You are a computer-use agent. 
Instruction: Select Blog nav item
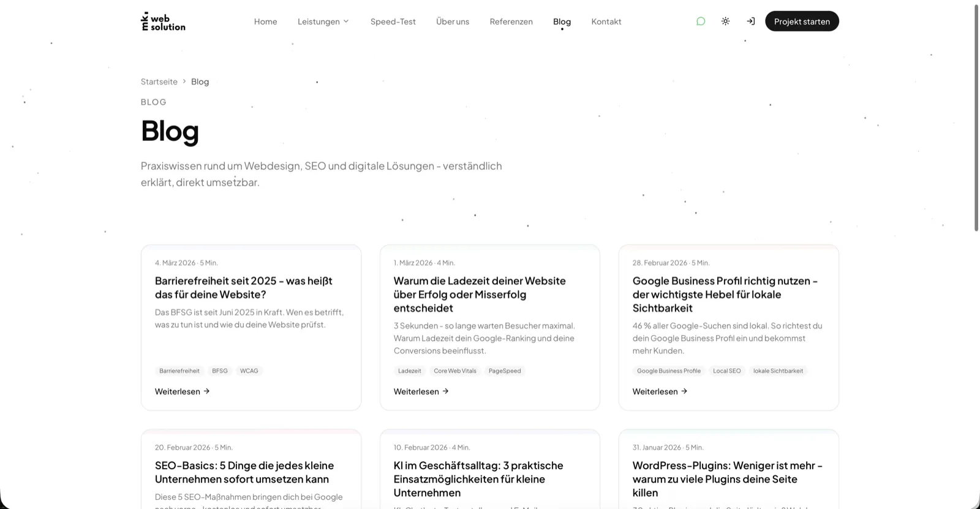coord(562,21)
